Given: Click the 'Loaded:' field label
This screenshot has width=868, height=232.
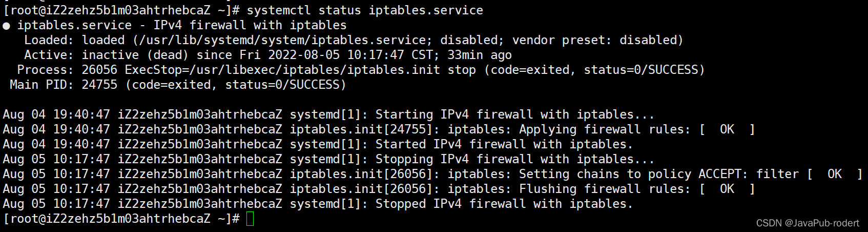Looking at the screenshot, I should click(49, 40).
